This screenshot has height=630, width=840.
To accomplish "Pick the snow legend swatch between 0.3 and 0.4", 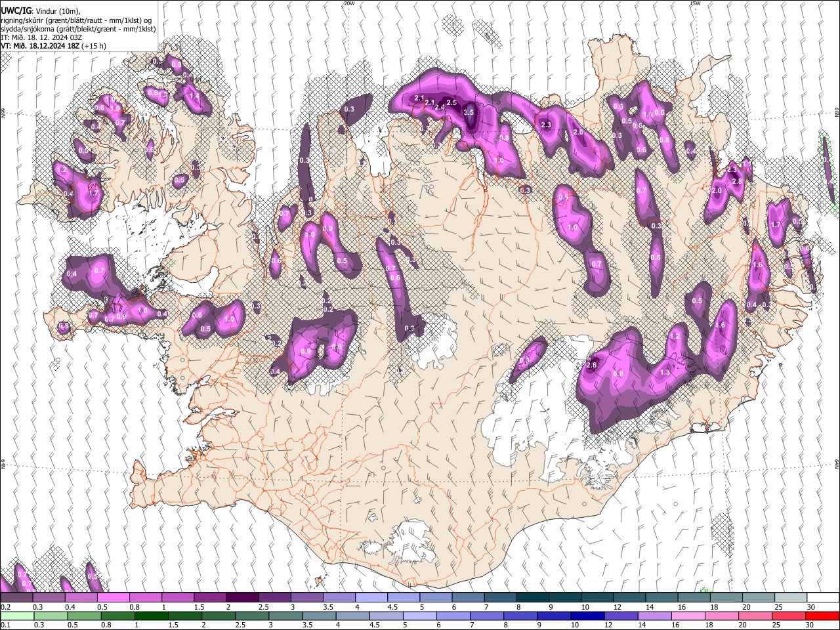I will [49, 598].
